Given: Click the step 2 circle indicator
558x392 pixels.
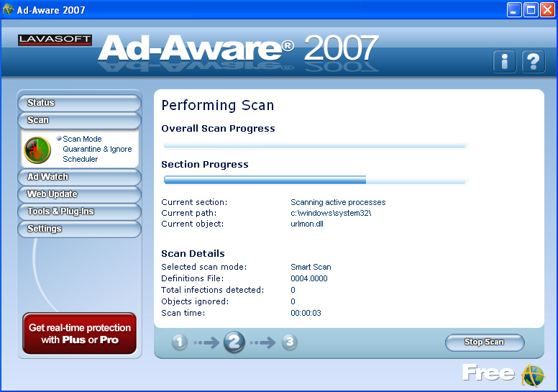Looking at the screenshot, I should [x=234, y=342].
